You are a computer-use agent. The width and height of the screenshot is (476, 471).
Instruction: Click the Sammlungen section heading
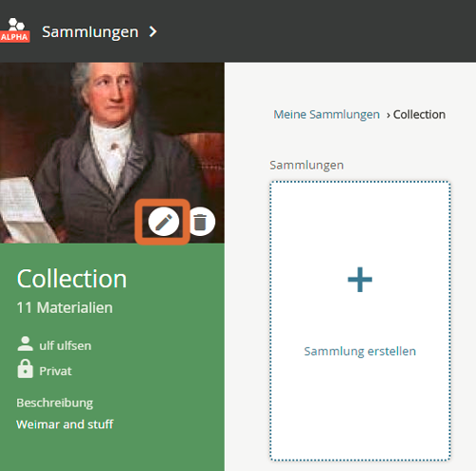point(307,166)
